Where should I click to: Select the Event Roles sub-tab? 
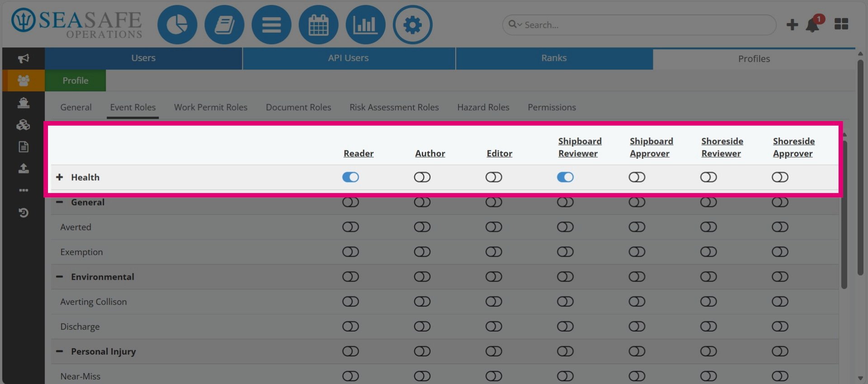pos(133,108)
